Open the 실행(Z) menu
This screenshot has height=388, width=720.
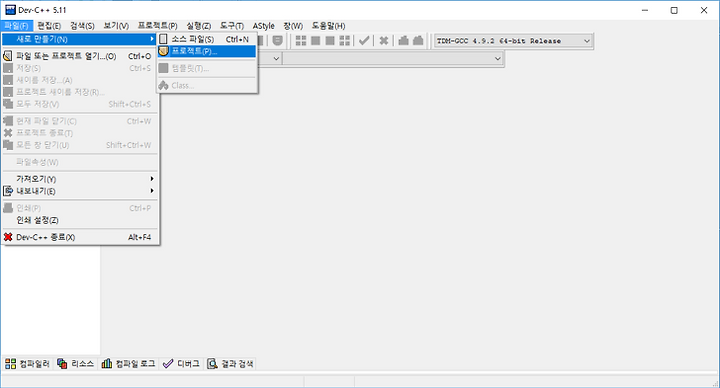pos(199,26)
